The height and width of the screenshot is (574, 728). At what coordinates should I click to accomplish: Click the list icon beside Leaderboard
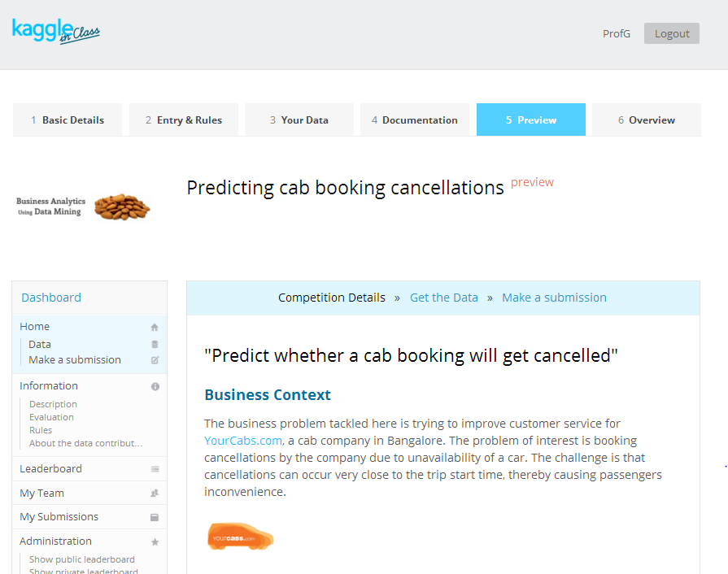[x=155, y=469]
